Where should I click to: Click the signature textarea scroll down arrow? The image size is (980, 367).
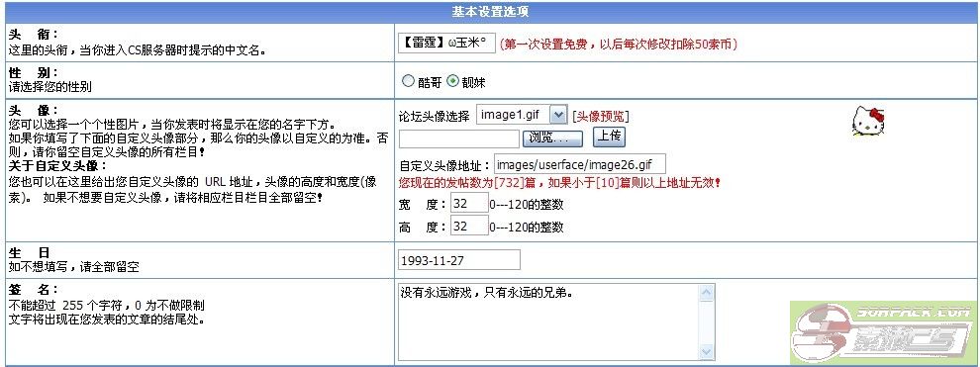click(x=707, y=352)
